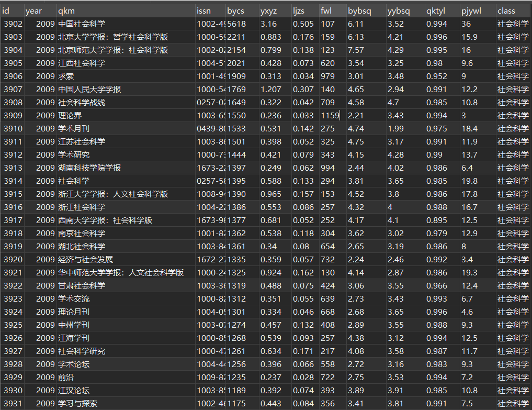532x410 pixels.
Task: Select fwl value 994
Action: click(x=333, y=168)
